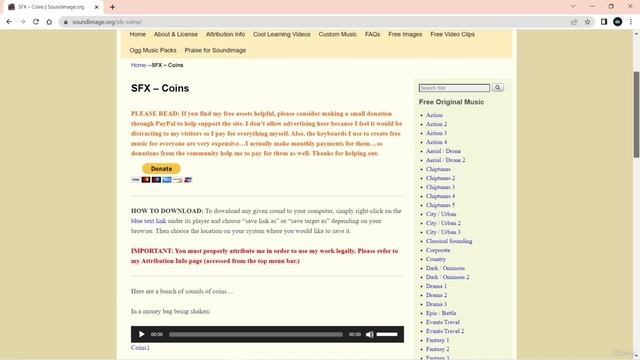Open the Drama 3 link
Screen dimensions: 640x360
click(x=436, y=304)
